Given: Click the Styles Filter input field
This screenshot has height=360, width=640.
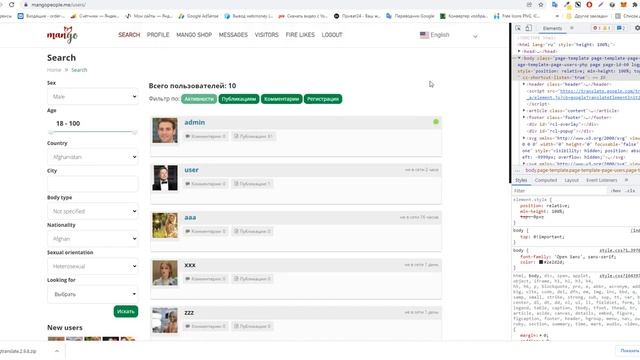Looking at the screenshot, I should (x=560, y=191).
